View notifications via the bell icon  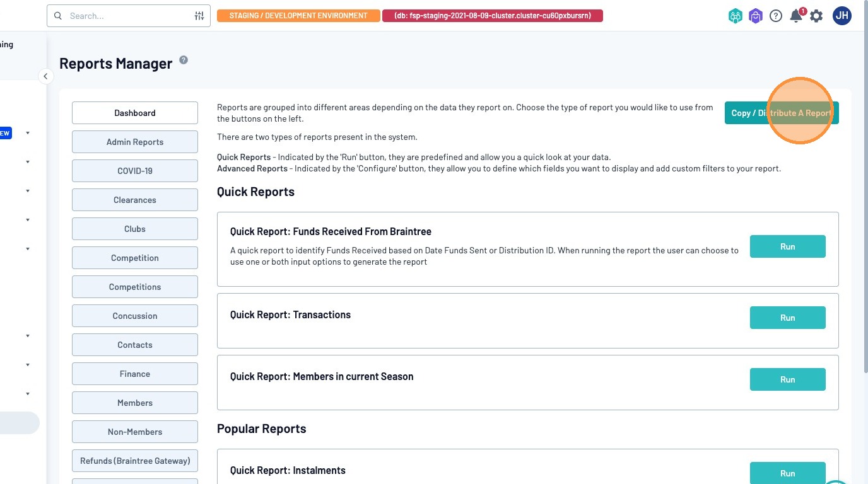coord(796,16)
